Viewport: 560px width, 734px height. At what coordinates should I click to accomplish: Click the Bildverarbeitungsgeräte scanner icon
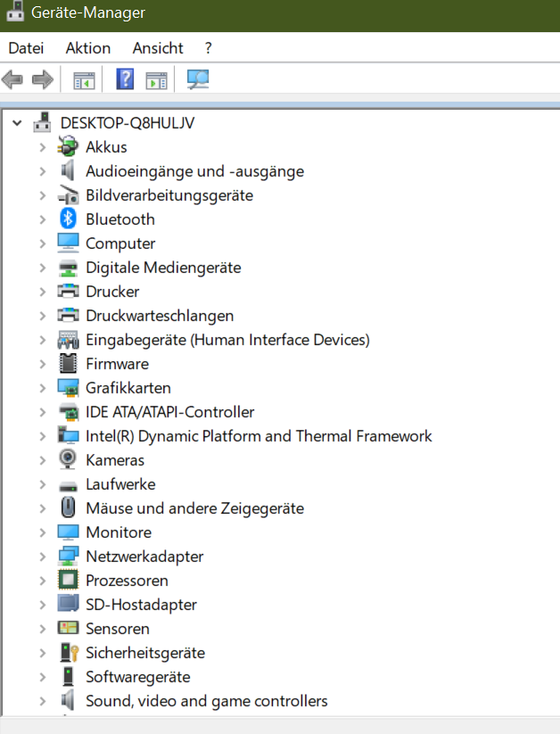point(68,195)
